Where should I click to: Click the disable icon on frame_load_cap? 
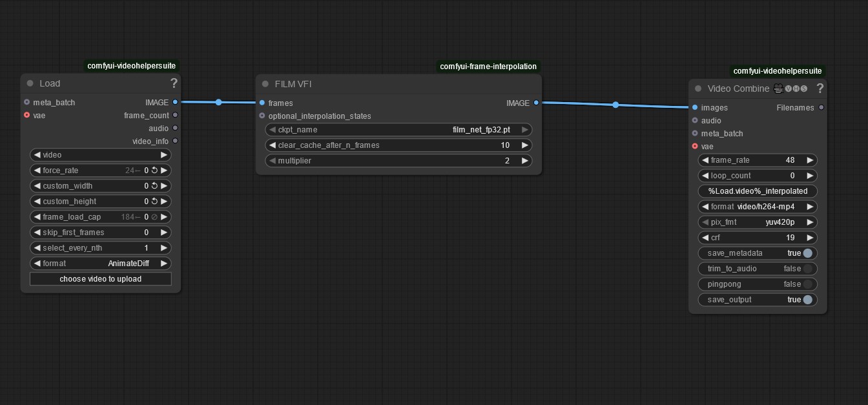(154, 217)
